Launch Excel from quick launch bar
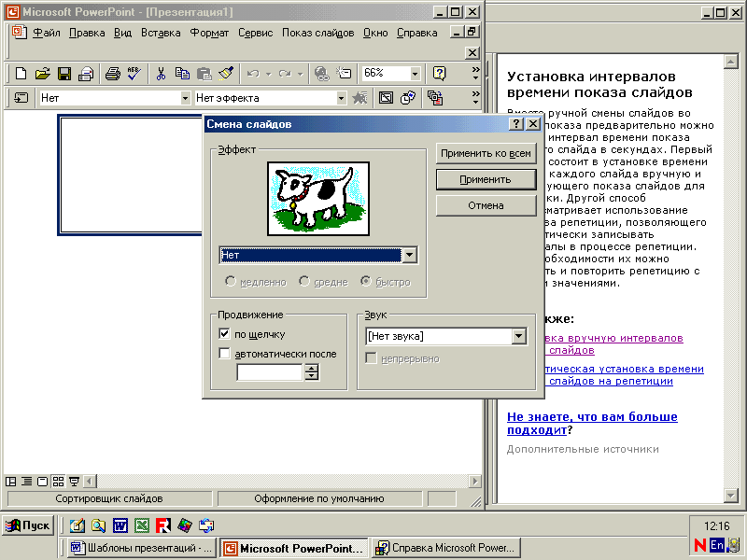 (142, 525)
